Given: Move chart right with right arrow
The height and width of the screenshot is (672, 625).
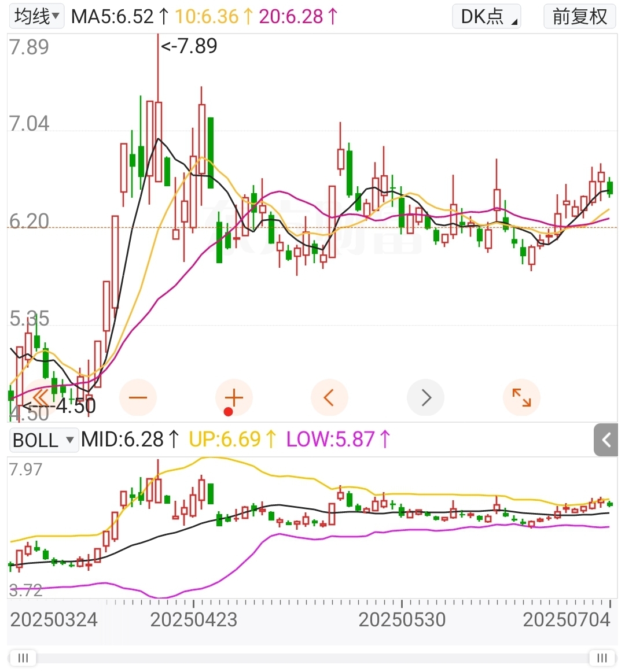Looking at the screenshot, I should [425, 398].
